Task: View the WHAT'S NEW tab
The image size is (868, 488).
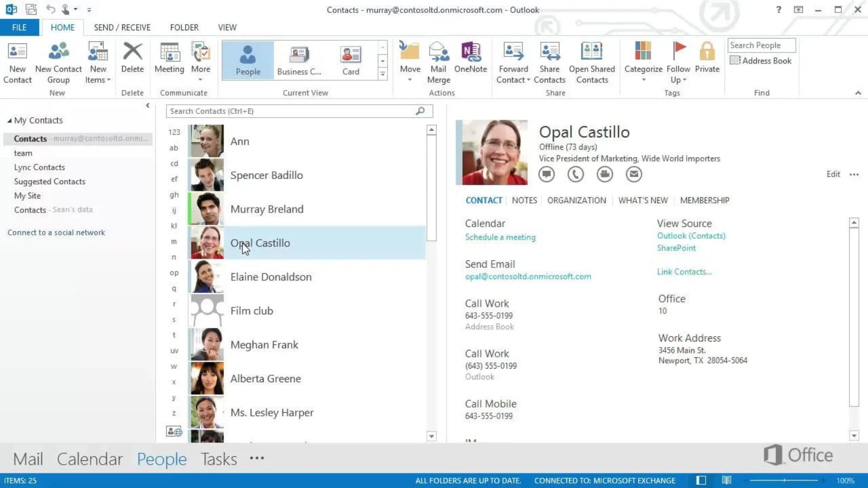Action: tap(643, 200)
